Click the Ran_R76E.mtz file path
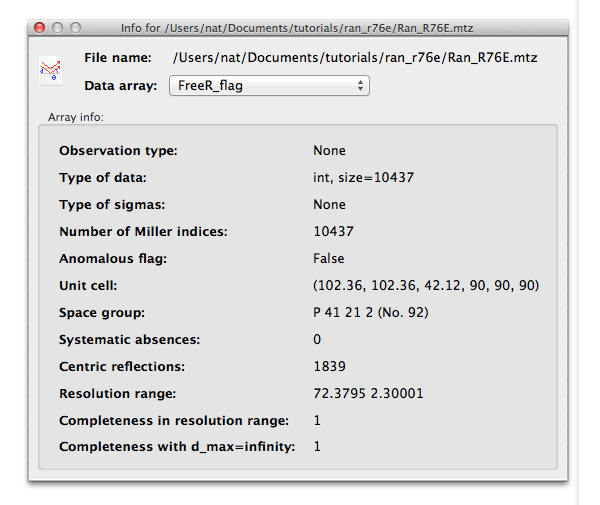Viewport: 600px width, 505px height. click(x=355, y=58)
